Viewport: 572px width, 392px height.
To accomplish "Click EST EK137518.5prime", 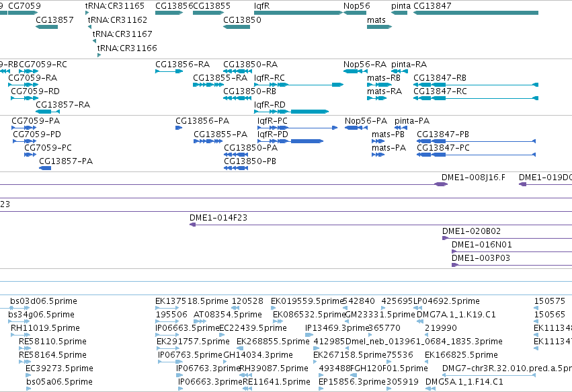I will coord(192,301).
